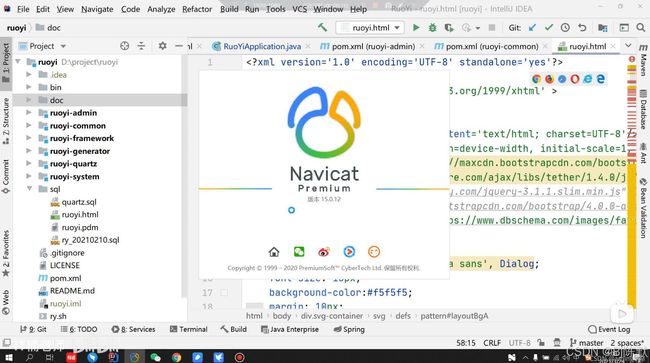Show Git history clock icon
Screen dimensions: 650x363
point(565,27)
